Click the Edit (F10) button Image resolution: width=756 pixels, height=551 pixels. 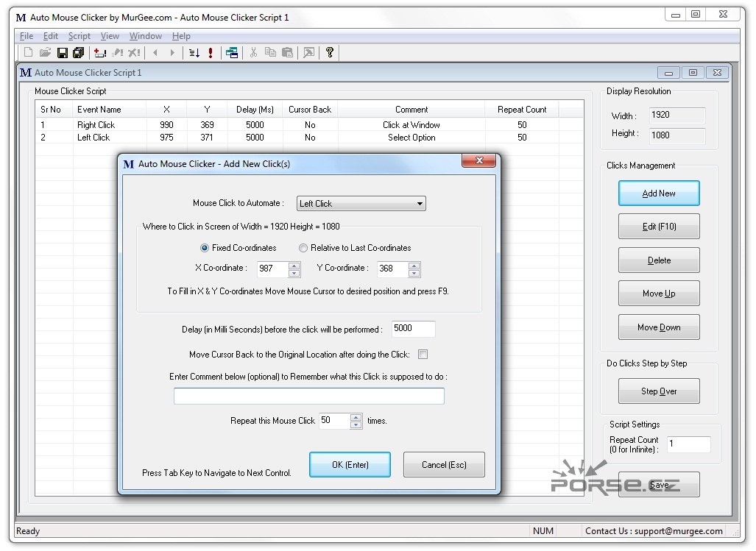[659, 227]
